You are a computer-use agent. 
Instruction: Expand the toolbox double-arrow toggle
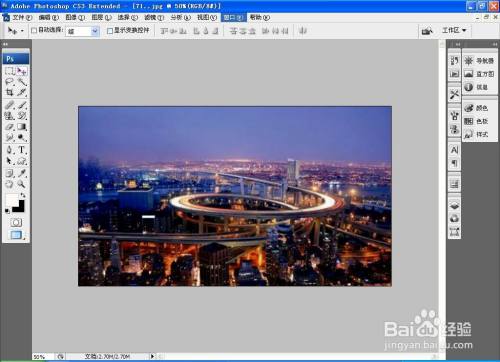[5, 44]
